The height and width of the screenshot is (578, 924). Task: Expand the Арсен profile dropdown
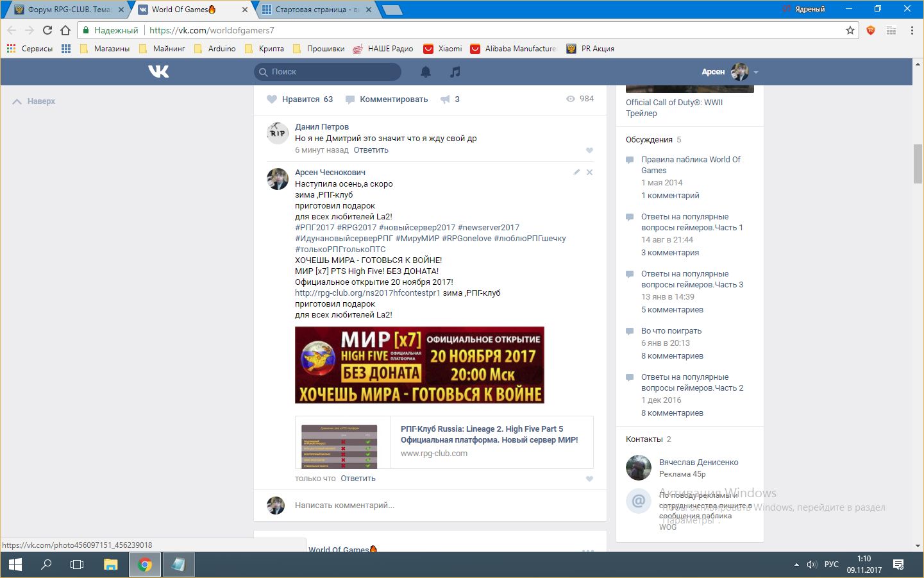(756, 72)
